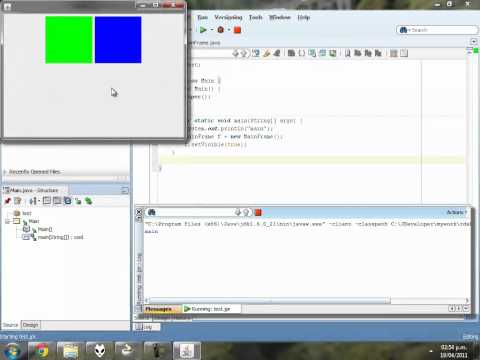This screenshot has width=480, height=360.
Task: Click the blue icon in Structure toolbar
Action: [x=68, y=201]
